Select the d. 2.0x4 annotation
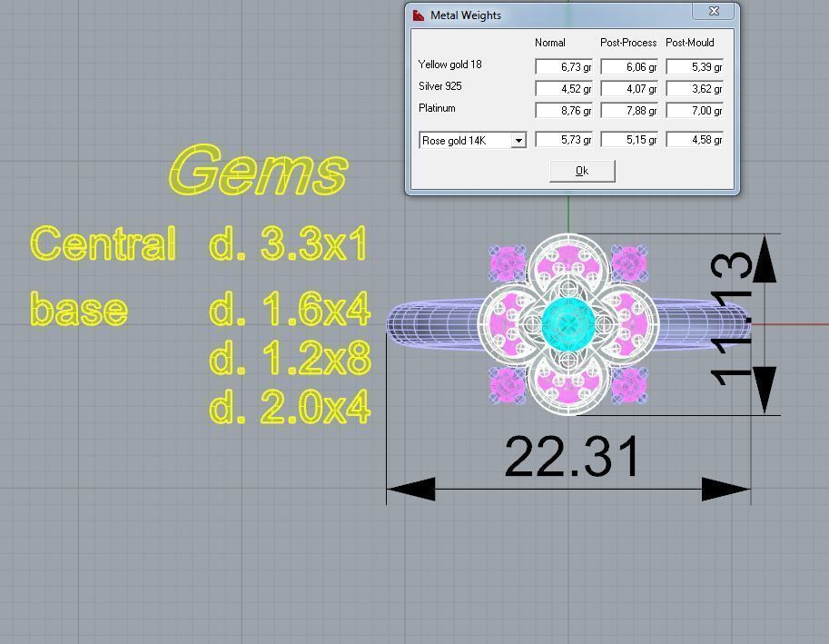This screenshot has width=829, height=644. click(290, 406)
